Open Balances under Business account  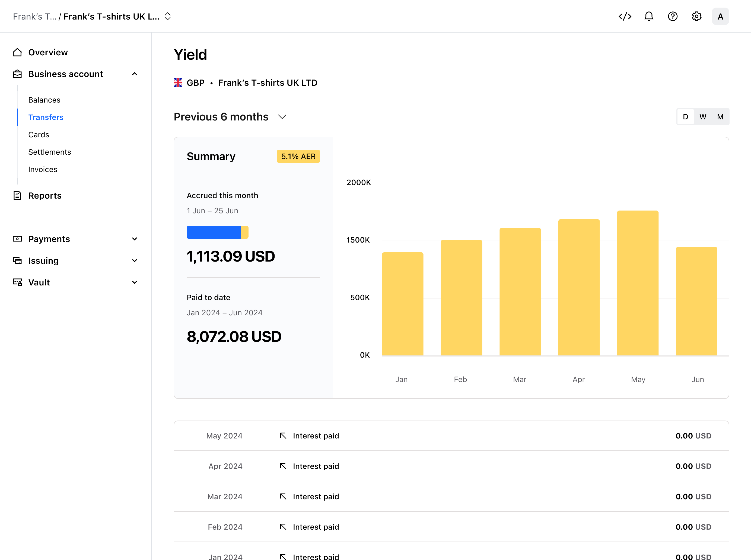pos(44,100)
